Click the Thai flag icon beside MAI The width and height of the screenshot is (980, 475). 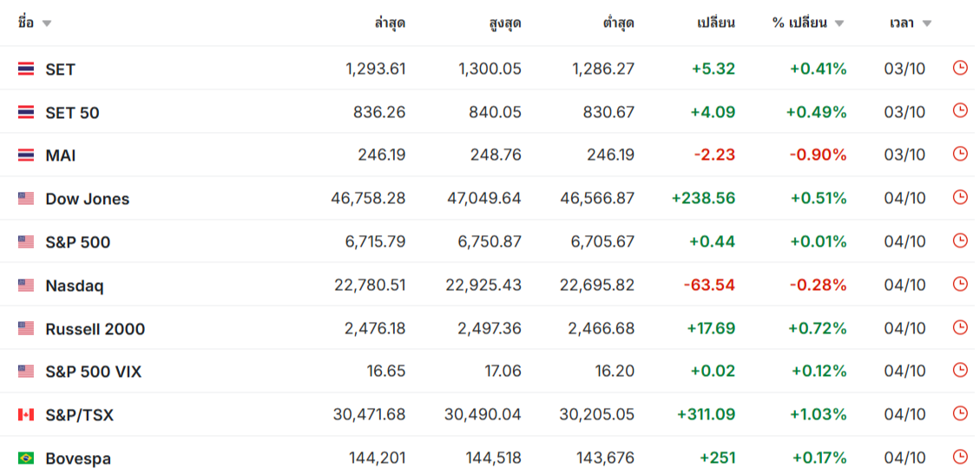(26, 155)
